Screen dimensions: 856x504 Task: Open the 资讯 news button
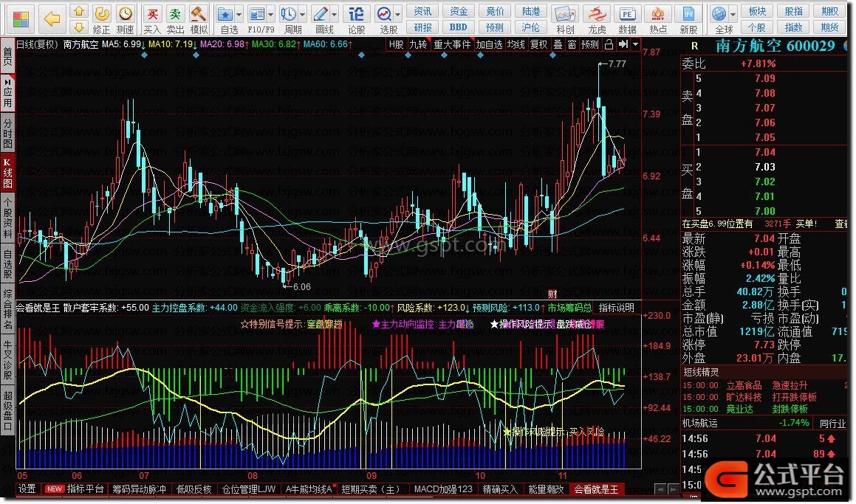point(423,12)
